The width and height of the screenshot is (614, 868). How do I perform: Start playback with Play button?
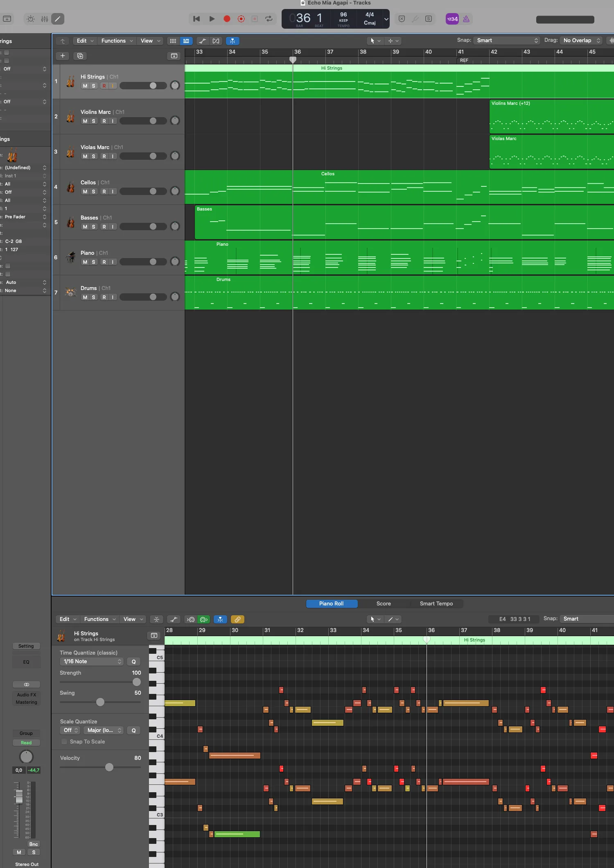coord(212,19)
